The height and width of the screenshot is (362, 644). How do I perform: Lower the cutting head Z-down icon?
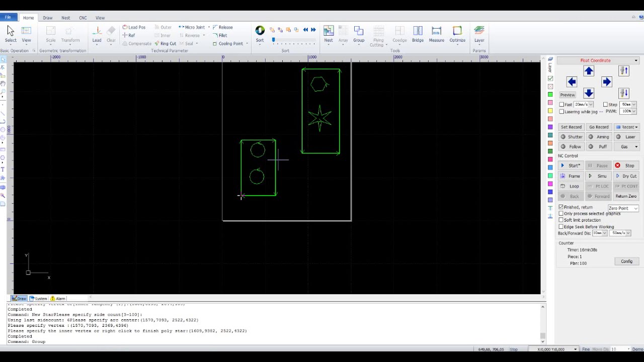point(624,93)
